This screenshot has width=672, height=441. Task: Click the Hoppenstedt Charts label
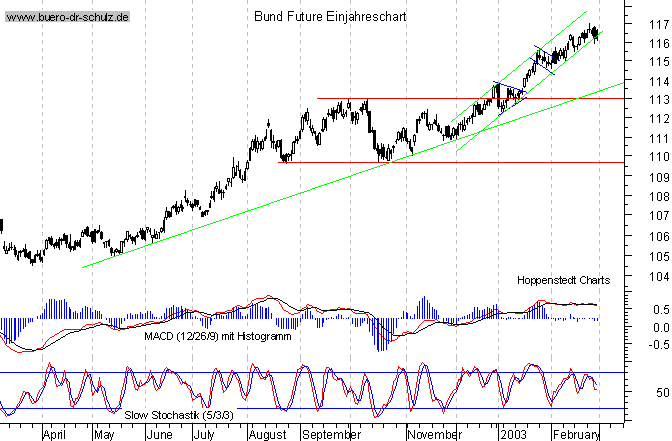(x=564, y=280)
